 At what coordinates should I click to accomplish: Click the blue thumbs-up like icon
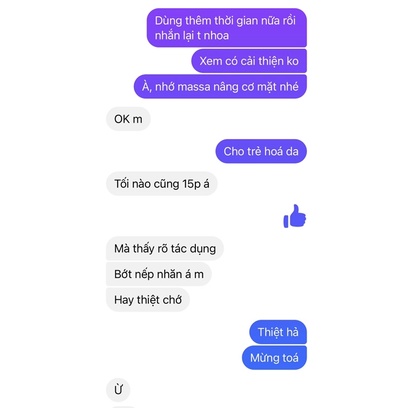coord(295,216)
